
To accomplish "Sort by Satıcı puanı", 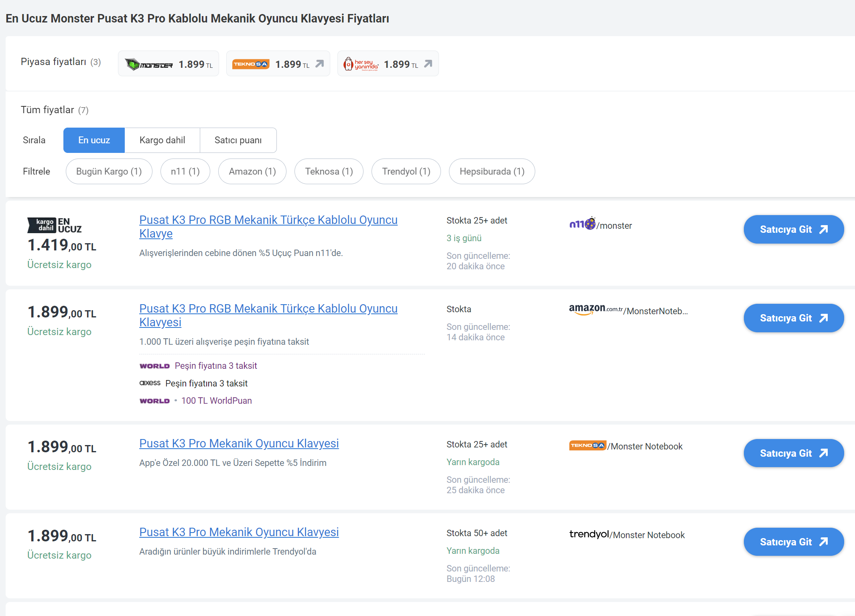I will coord(238,140).
